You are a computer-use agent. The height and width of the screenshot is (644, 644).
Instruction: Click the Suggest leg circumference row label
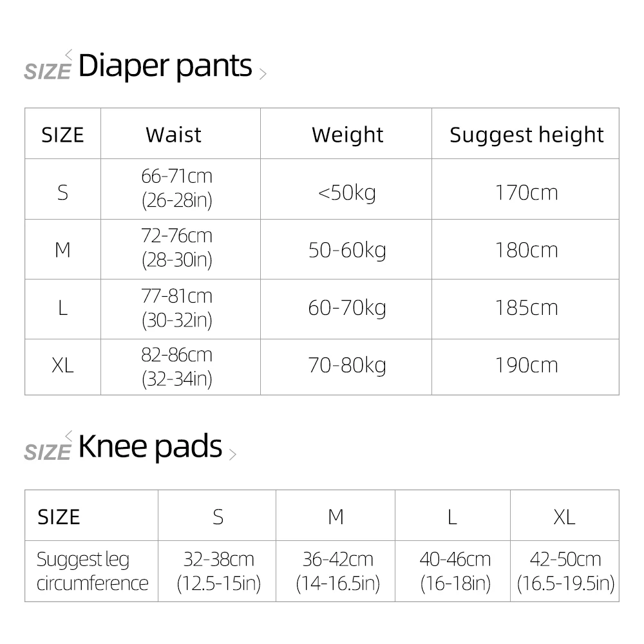(x=92, y=571)
